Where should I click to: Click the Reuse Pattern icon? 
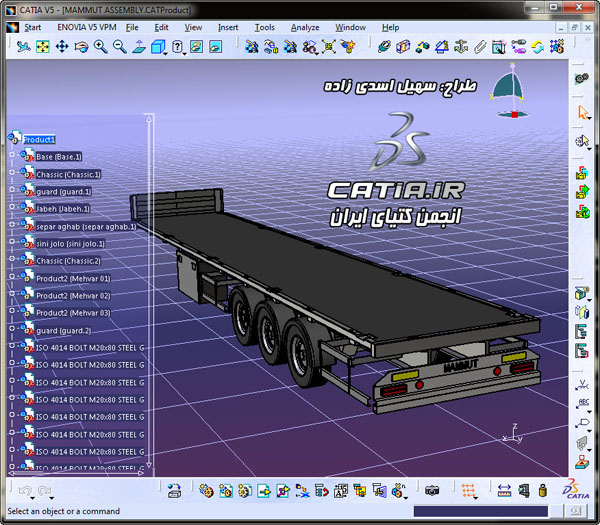557,47
